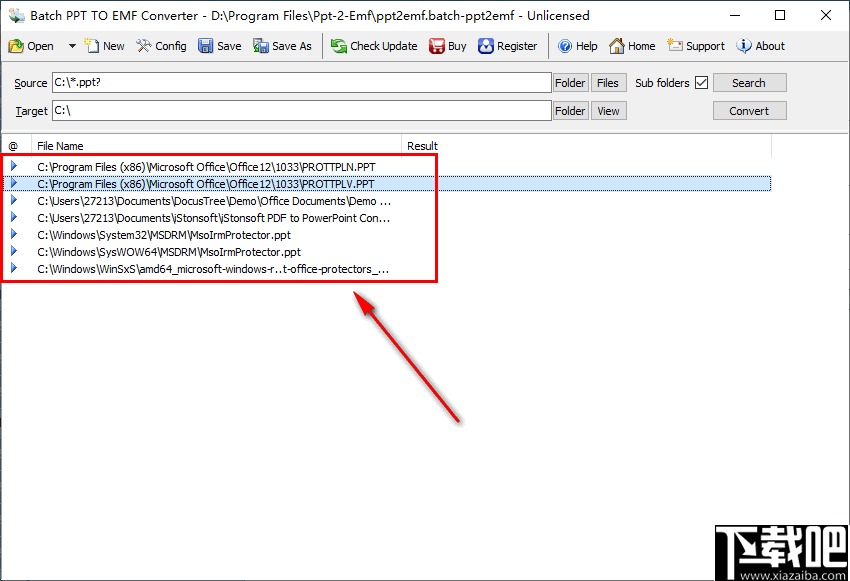Expand the PROTTPLN.PPT list entry
Image resolution: width=850 pixels, height=581 pixels.
point(14,167)
